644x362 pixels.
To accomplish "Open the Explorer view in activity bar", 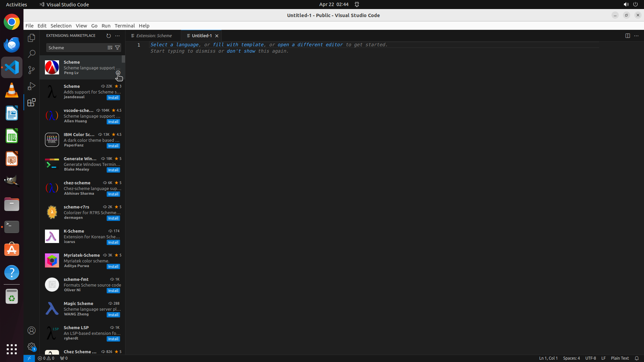I will [x=32, y=38].
